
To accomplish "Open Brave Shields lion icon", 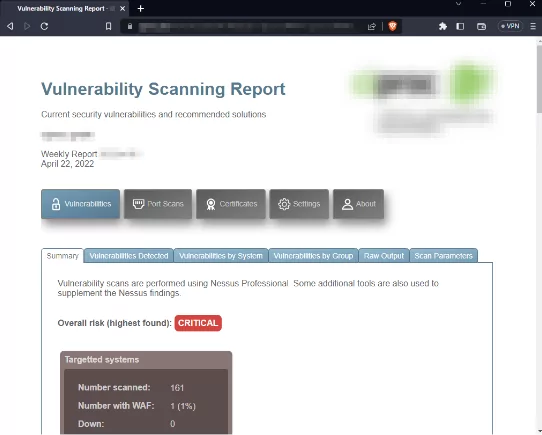I will pyautogui.click(x=392, y=26).
